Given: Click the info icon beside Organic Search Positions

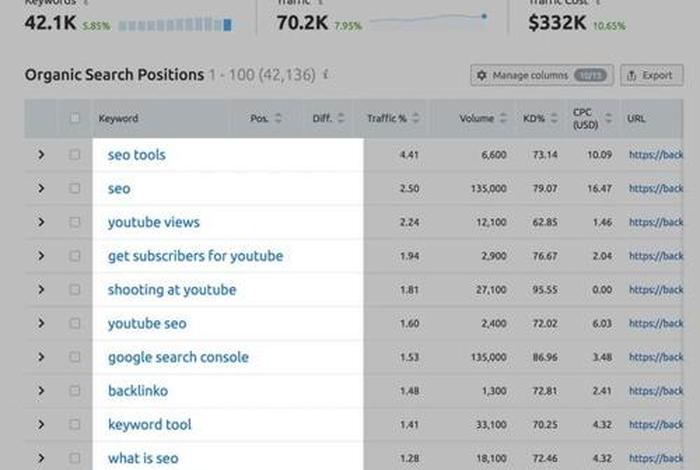Looking at the screenshot, I should [x=326, y=75].
